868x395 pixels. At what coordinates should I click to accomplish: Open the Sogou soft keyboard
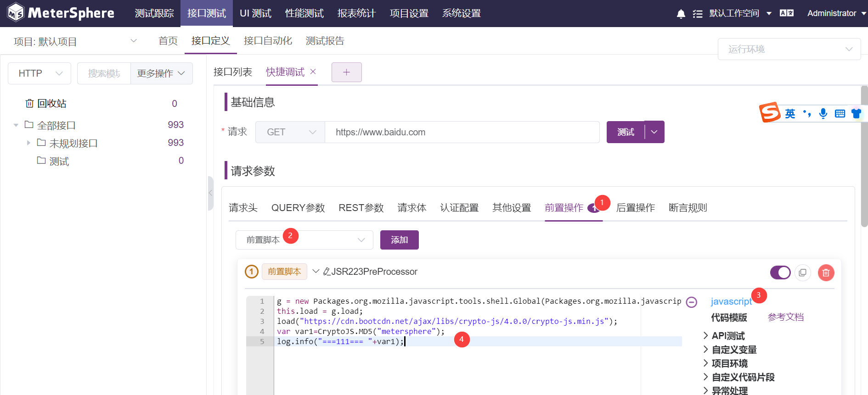pyautogui.click(x=840, y=113)
